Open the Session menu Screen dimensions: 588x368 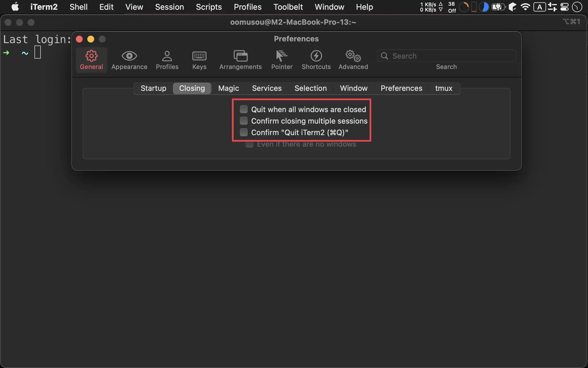pos(169,7)
